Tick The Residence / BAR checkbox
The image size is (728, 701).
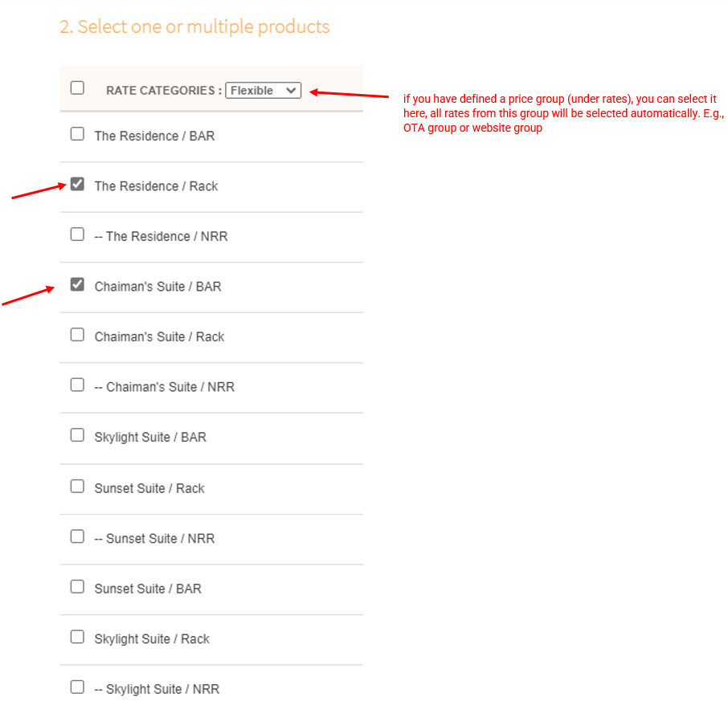click(77, 134)
